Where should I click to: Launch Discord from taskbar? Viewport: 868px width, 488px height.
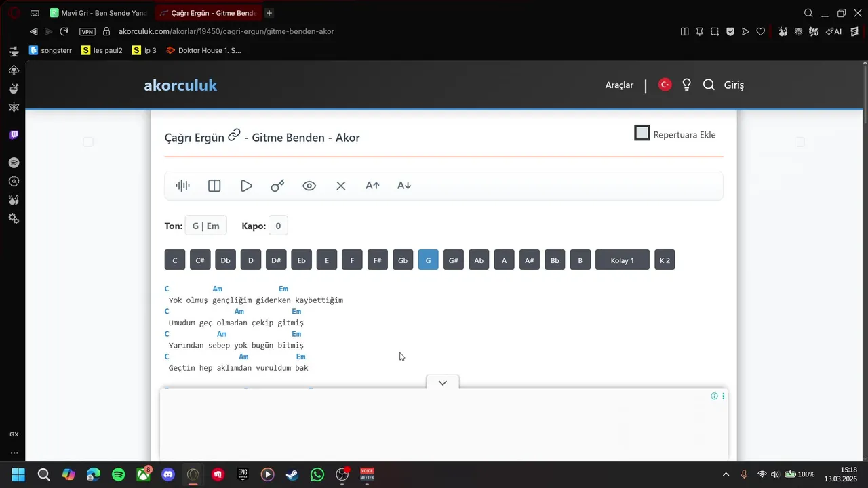(168, 474)
